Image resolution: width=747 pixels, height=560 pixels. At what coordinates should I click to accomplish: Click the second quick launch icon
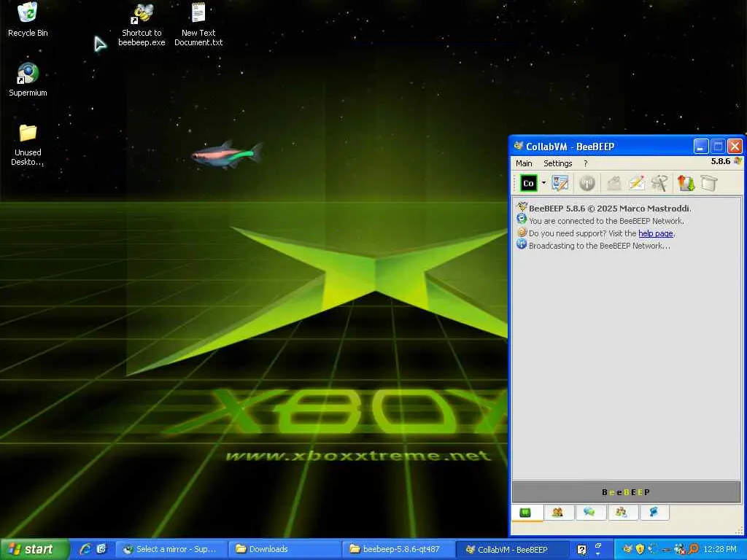click(x=101, y=549)
